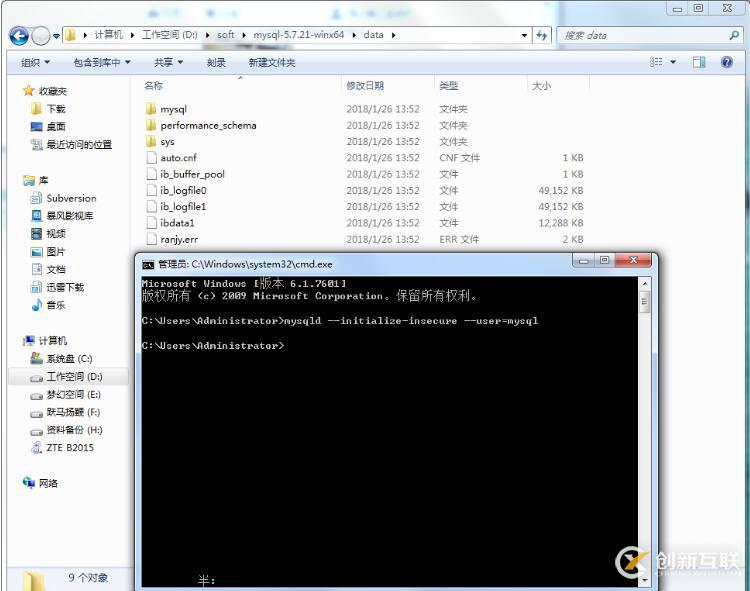This screenshot has height=591, width=750.
Task: Select drive 工作空间 (D:) in navigation pane
Action: pos(74,377)
